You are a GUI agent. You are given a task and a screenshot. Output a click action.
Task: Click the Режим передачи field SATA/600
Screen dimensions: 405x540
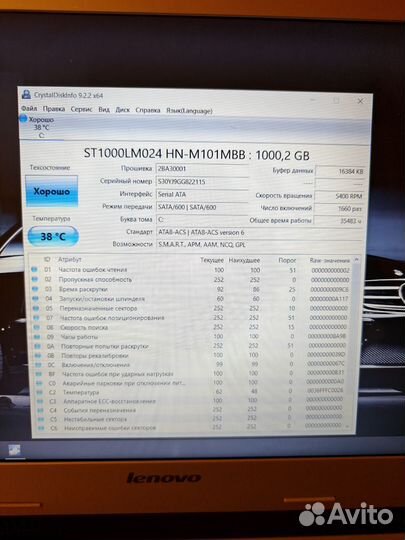(x=202, y=207)
